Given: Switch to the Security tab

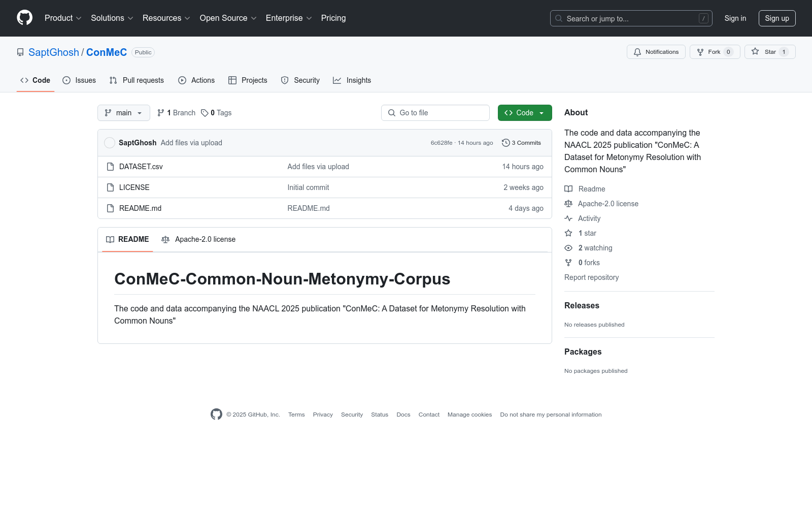Looking at the screenshot, I should 300,80.
